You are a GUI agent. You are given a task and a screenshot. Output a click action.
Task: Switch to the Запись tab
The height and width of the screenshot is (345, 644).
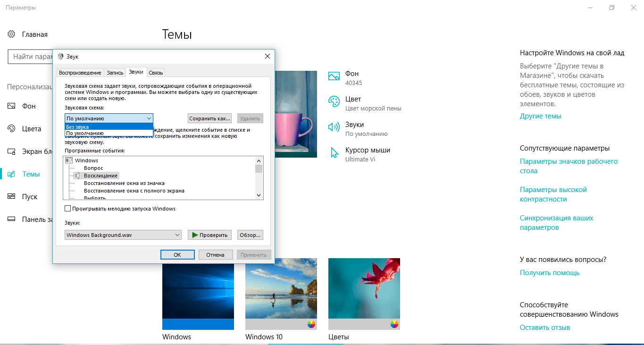(x=115, y=73)
